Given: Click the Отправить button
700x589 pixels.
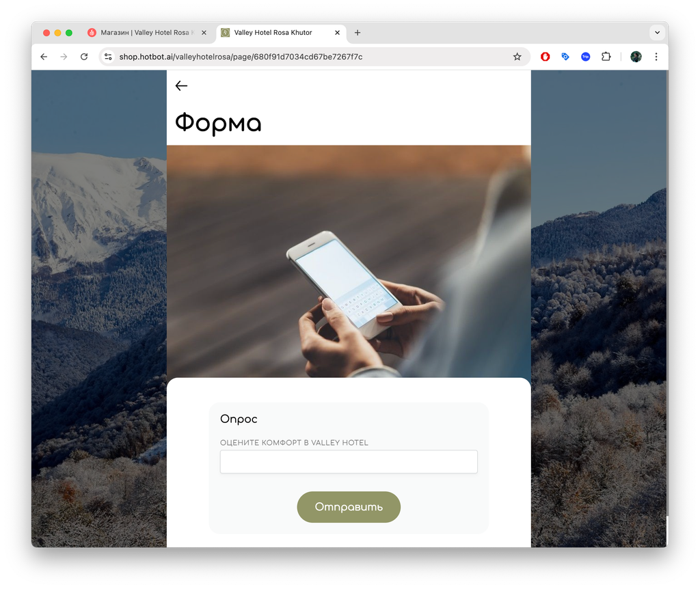Looking at the screenshot, I should coord(349,507).
